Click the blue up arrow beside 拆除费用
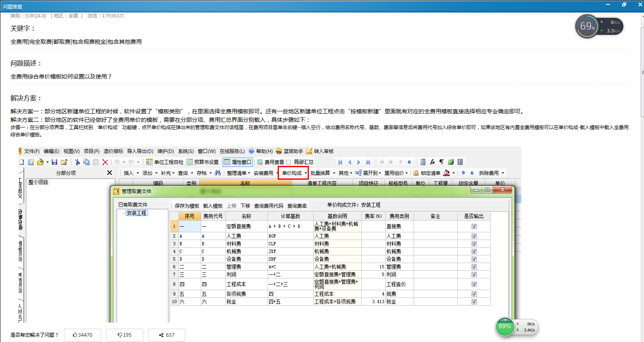 tap(463, 173)
